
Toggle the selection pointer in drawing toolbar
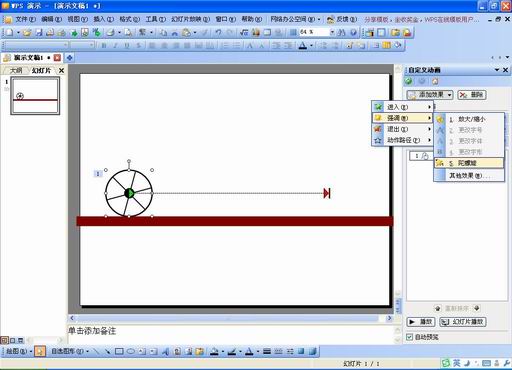pos(40,351)
